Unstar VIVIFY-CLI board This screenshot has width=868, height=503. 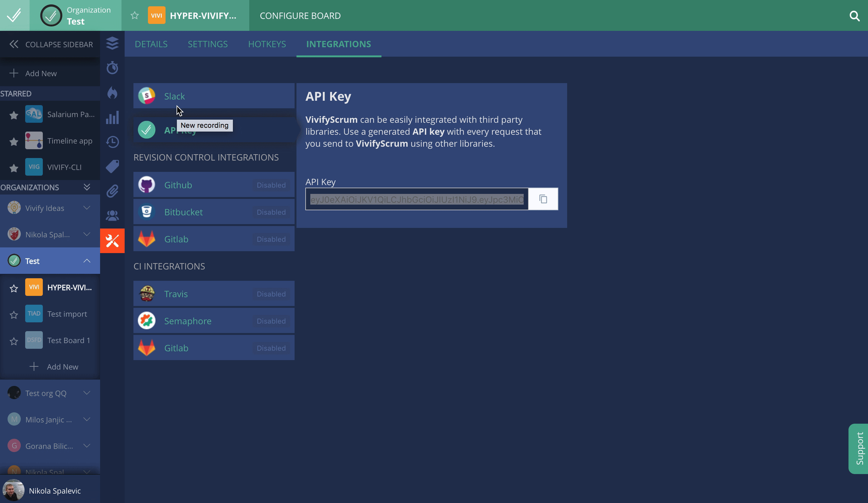(14, 168)
